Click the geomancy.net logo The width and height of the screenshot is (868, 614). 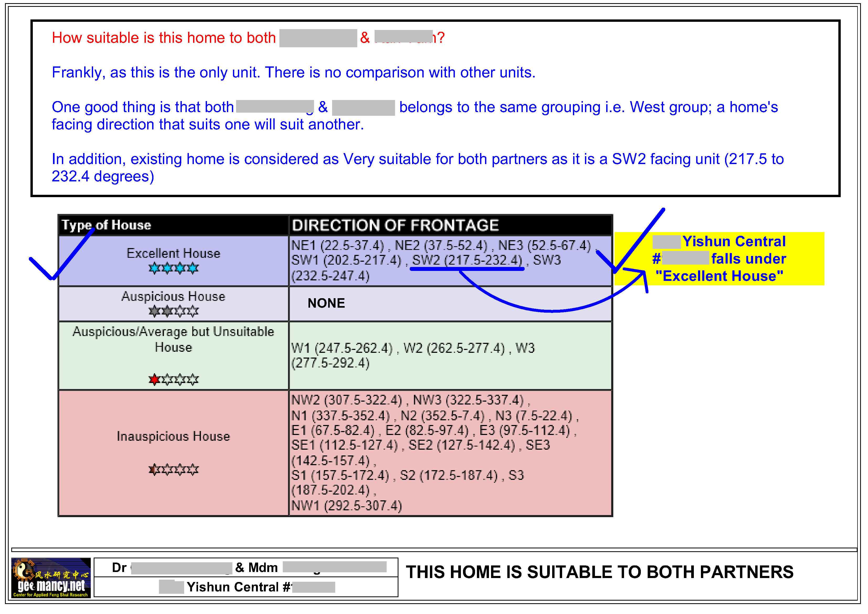pos(51,578)
